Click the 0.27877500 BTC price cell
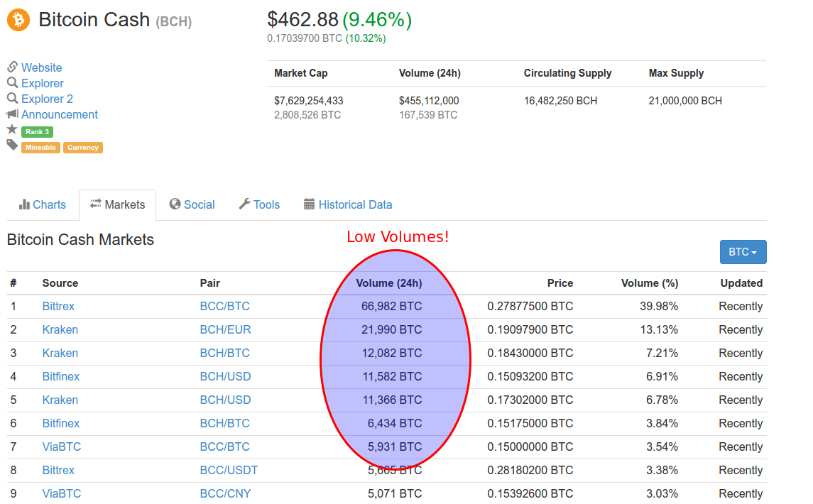Image resolution: width=813 pixels, height=504 pixels. coord(530,307)
